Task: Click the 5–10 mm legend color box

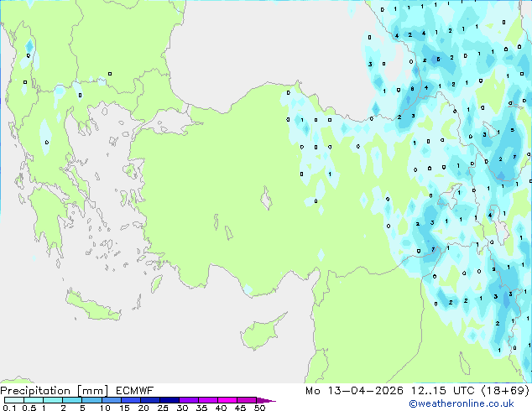Action: [x=92, y=400]
